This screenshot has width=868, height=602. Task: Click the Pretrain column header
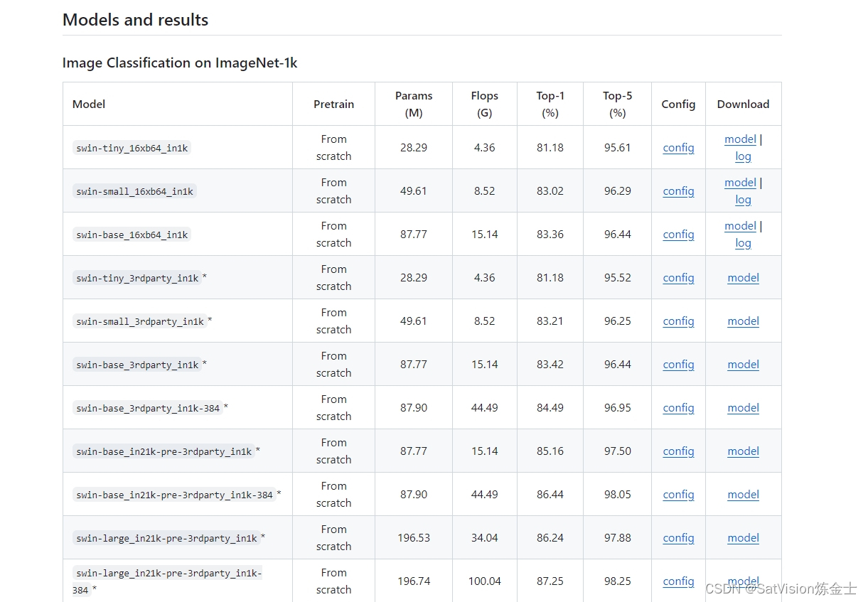click(333, 104)
